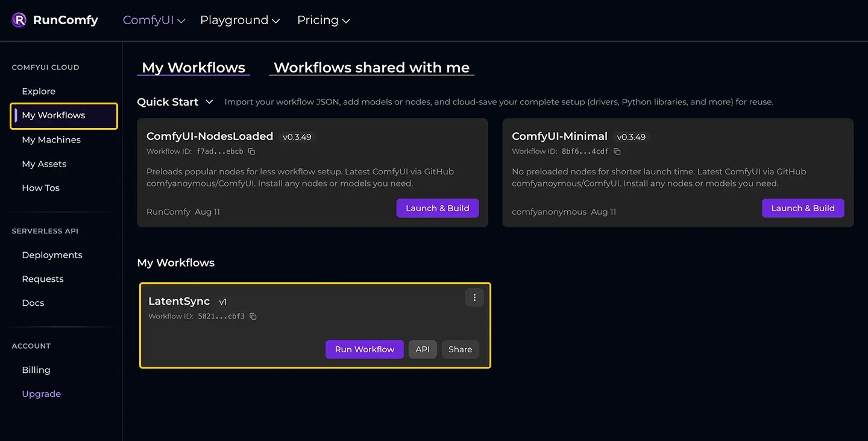Click the Upgrade link
Image resolution: width=868 pixels, height=441 pixels.
[x=41, y=394]
